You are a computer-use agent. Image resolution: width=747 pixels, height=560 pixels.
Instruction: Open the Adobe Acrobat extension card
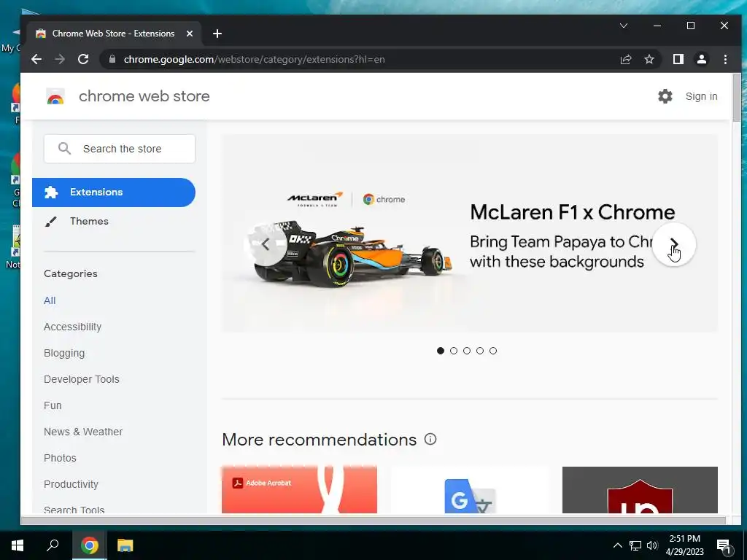[x=299, y=490]
